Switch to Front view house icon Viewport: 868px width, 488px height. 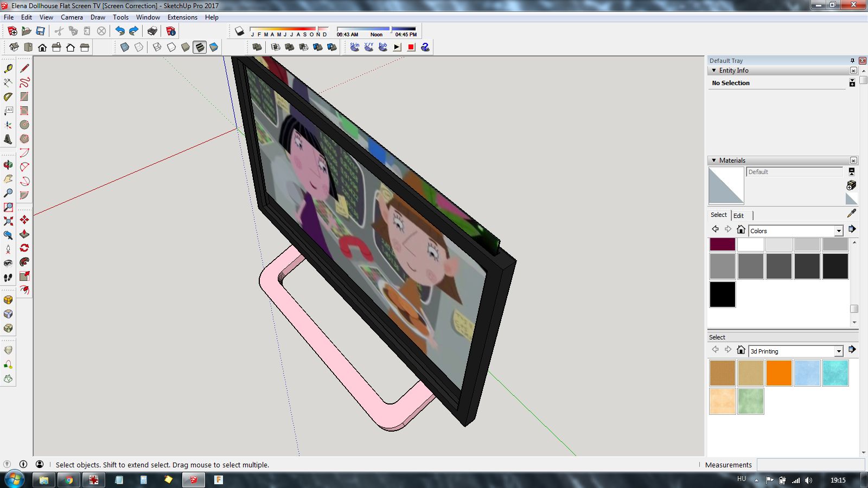42,47
